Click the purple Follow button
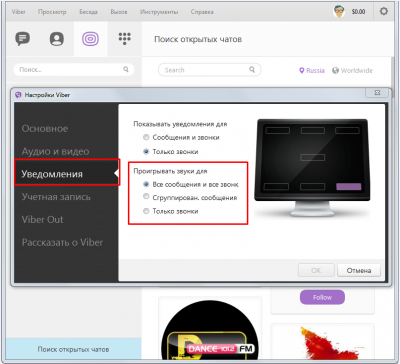The height and width of the screenshot is (364, 400). pyautogui.click(x=322, y=297)
